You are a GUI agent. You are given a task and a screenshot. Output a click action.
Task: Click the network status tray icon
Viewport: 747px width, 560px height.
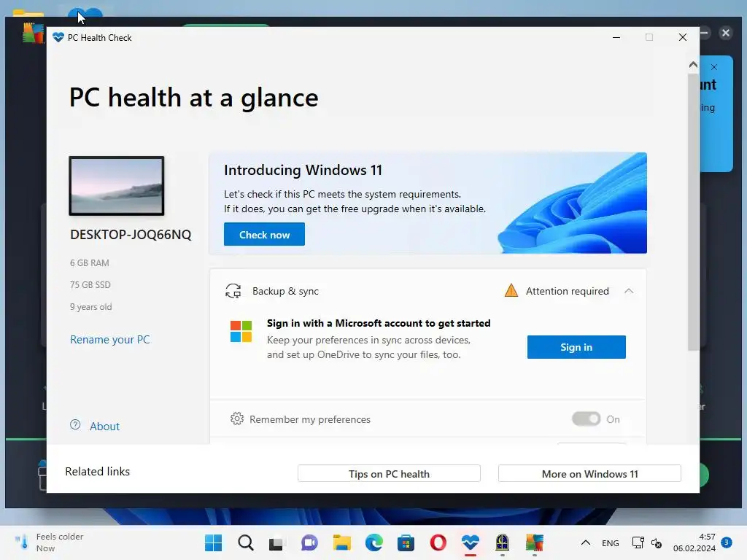tap(638, 542)
